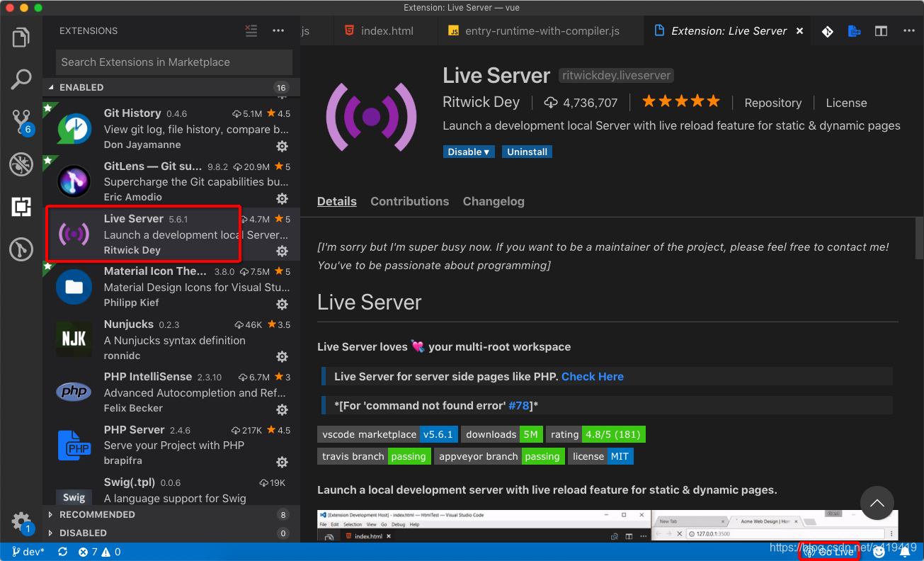Open gear settings for Git History extension
Viewport: 924px width, 561px height.
[x=282, y=146]
